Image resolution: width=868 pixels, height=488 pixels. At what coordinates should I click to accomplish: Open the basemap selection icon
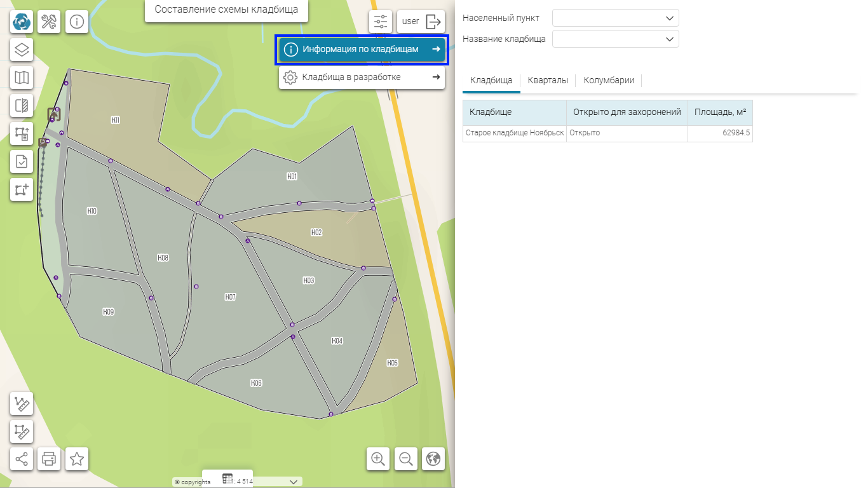(x=22, y=78)
